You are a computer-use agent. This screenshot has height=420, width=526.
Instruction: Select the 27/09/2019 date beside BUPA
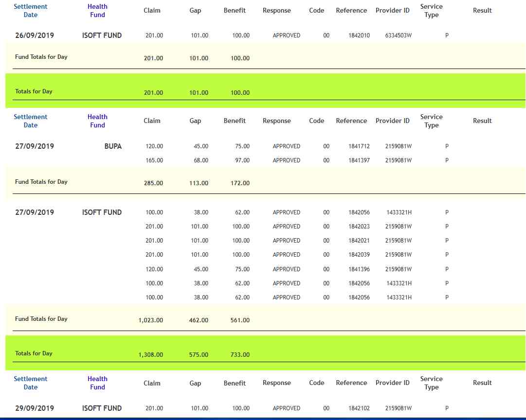point(35,146)
